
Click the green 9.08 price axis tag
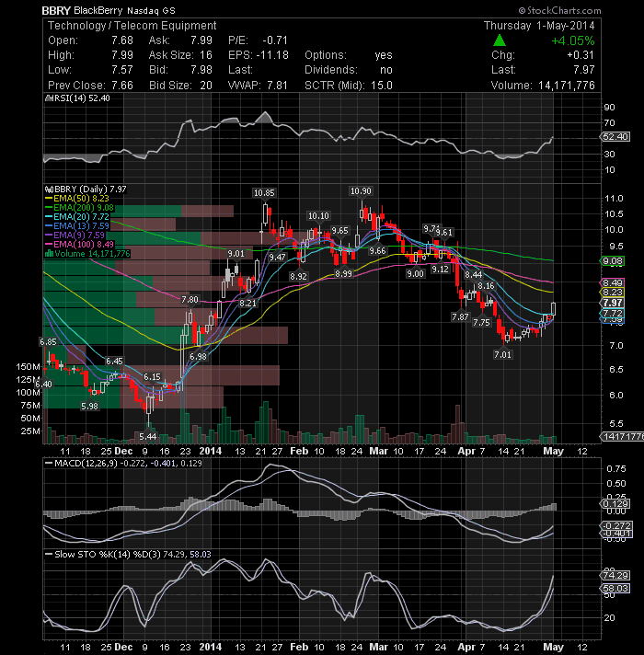[x=612, y=261]
